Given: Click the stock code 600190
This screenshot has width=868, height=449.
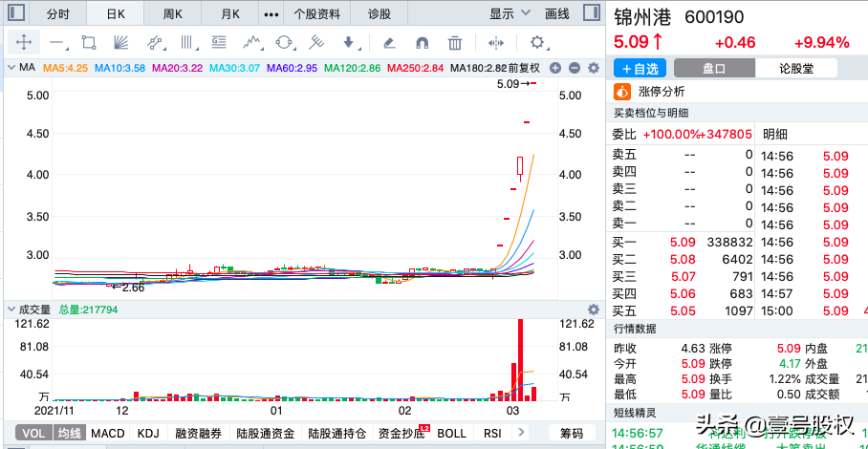Looking at the screenshot, I should pyautogui.click(x=714, y=18).
